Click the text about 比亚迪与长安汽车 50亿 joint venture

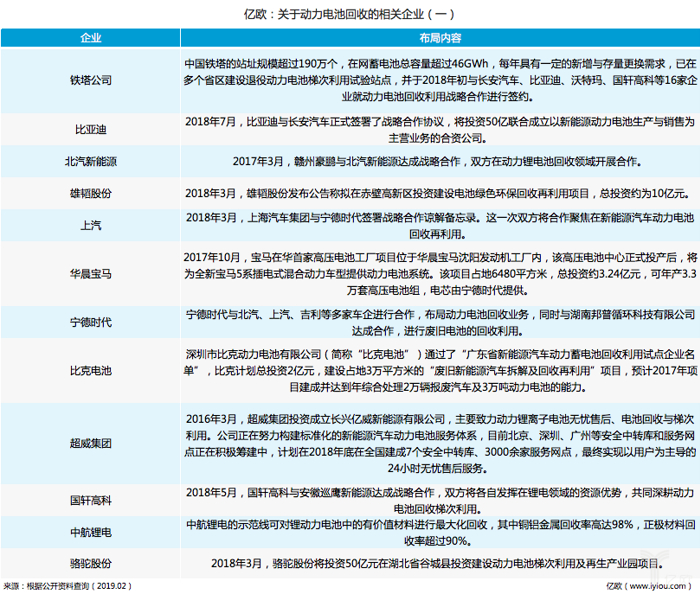440,130
